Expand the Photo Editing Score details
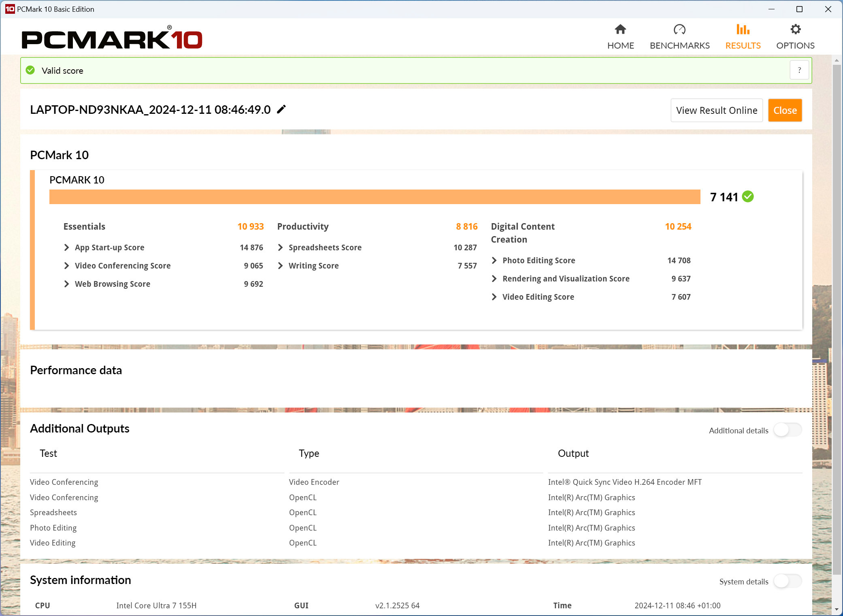 point(494,260)
